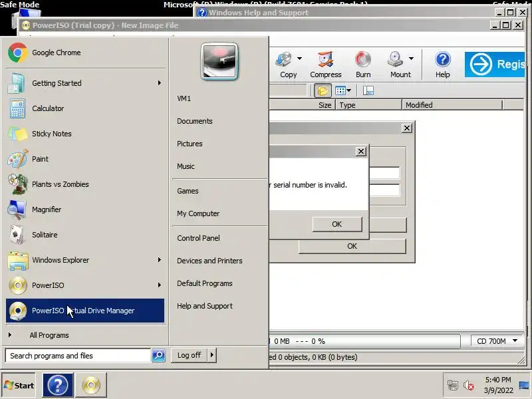This screenshot has width=532, height=399.
Task: Open Documents from Start menu
Action: (195, 121)
